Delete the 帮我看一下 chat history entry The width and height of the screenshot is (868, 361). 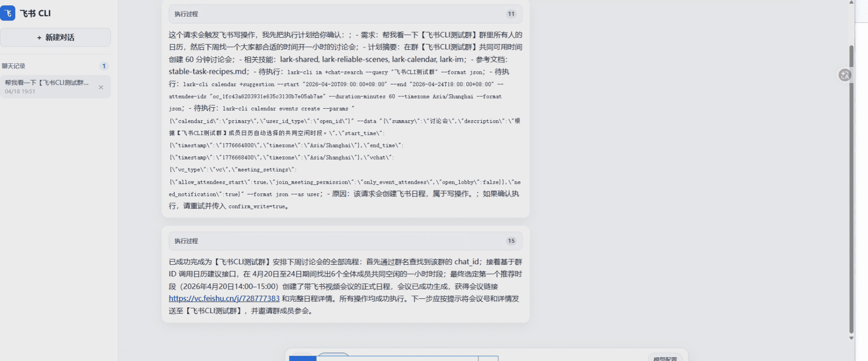[101, 87]
